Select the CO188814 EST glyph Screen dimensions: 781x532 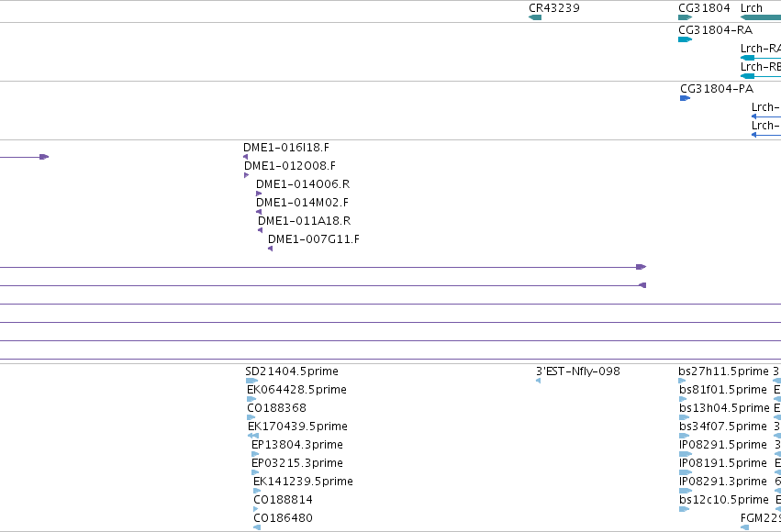(x=256, y=510)
